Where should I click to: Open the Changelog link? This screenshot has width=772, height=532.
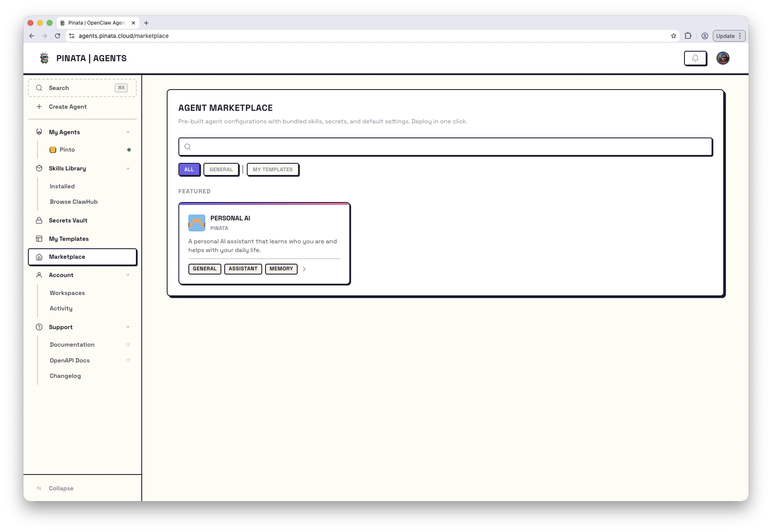(65, 376)
